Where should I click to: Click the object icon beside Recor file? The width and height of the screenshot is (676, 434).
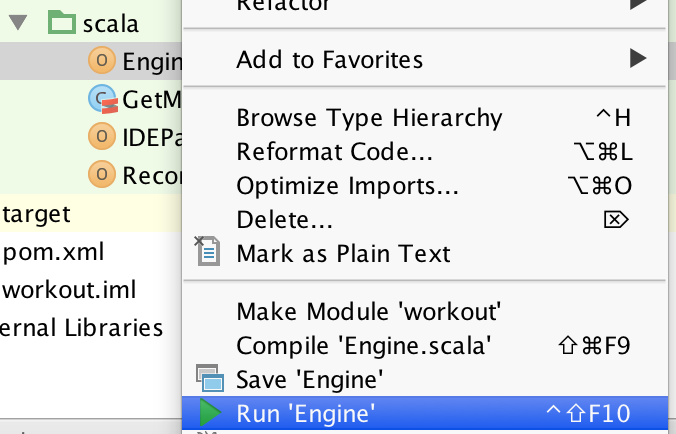[x=102, y=175]
